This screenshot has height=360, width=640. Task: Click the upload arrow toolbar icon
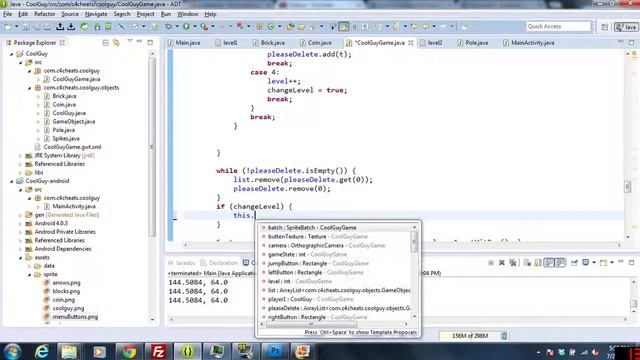60,27
